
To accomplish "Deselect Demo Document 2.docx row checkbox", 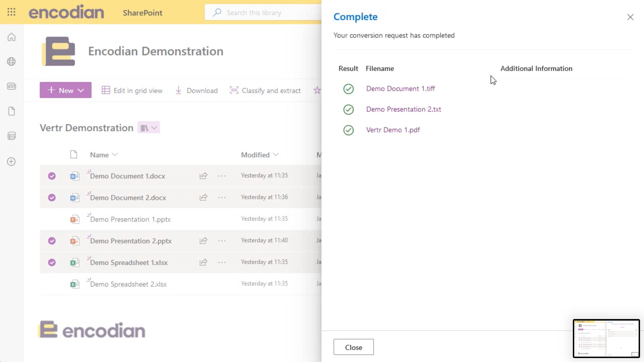I will point(52,197).
